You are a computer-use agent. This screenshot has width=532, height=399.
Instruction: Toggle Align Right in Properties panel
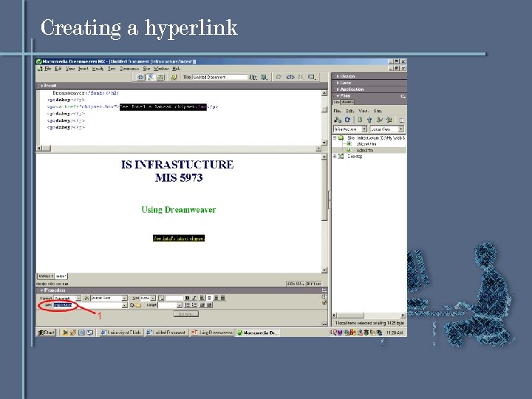(216, 298)
